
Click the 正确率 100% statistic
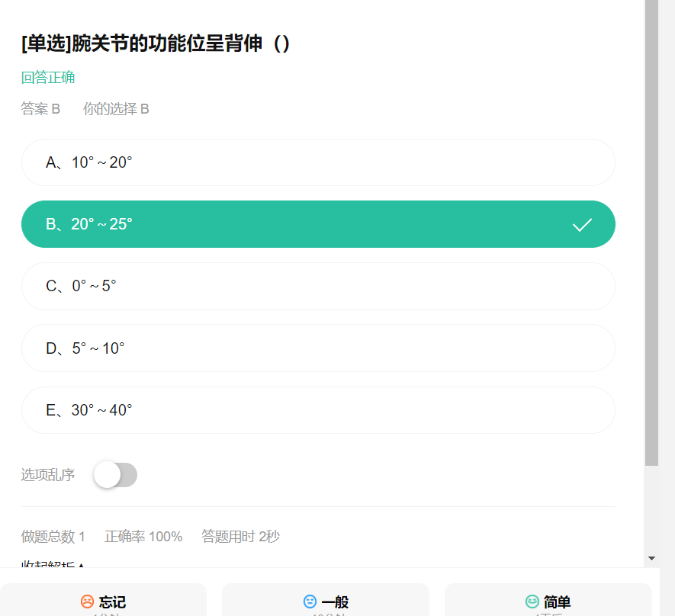(143, 537)
